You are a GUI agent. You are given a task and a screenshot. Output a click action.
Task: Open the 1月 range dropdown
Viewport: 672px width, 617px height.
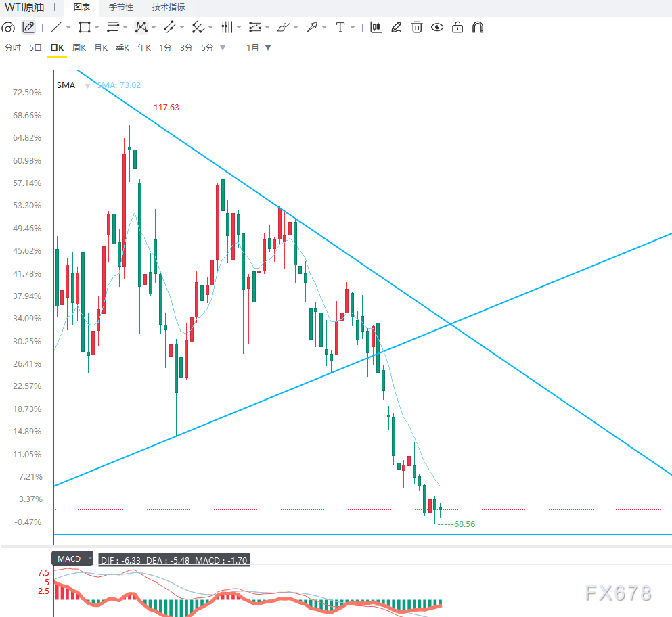pyautogui.click(x=259, y=47)
